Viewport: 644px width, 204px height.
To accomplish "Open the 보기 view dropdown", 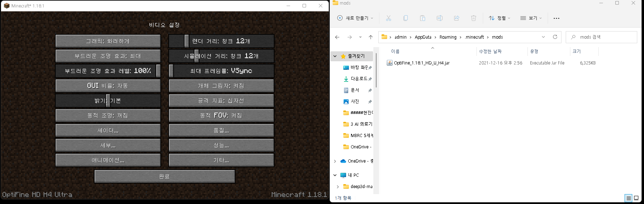I will (x=531, y=18).
